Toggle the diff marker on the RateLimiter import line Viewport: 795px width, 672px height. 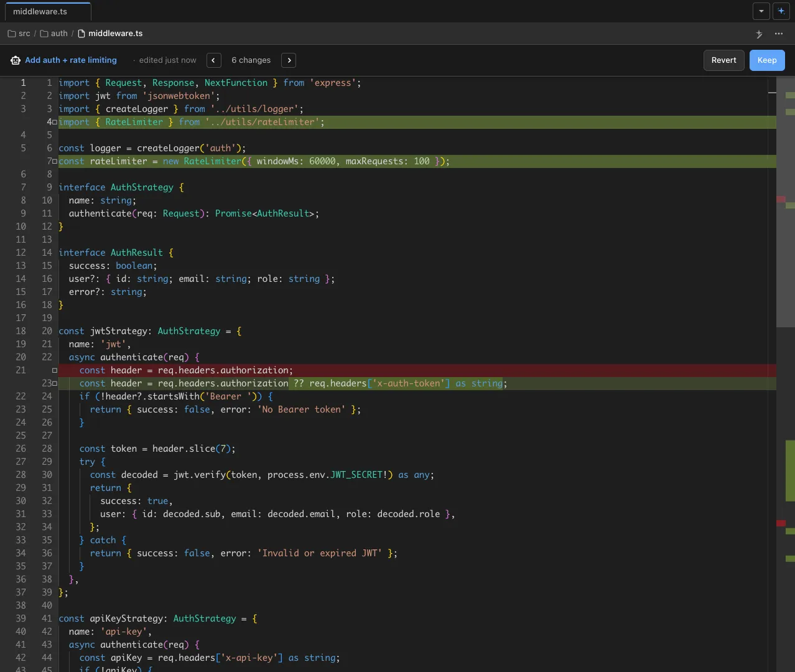(x=55, y=122)
